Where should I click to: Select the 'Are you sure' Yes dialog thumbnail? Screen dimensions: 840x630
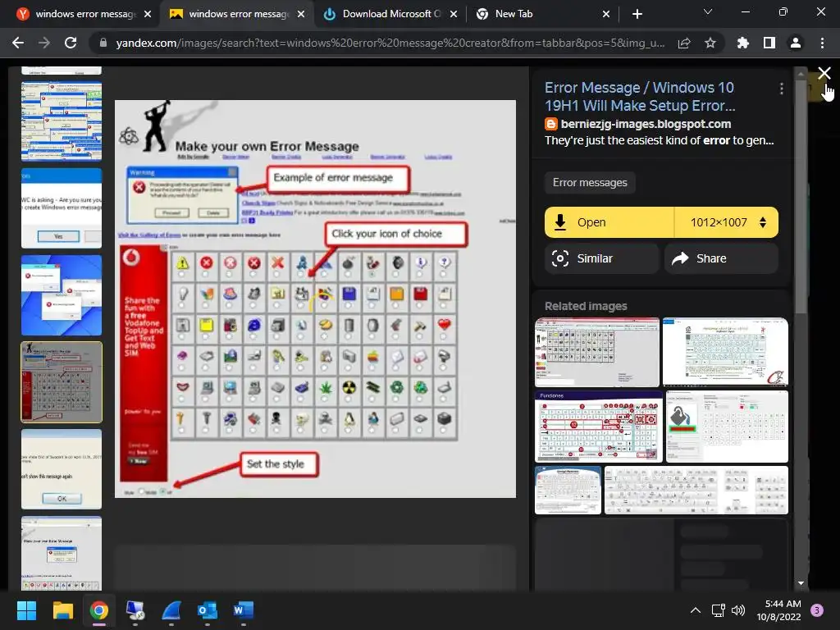62,208
